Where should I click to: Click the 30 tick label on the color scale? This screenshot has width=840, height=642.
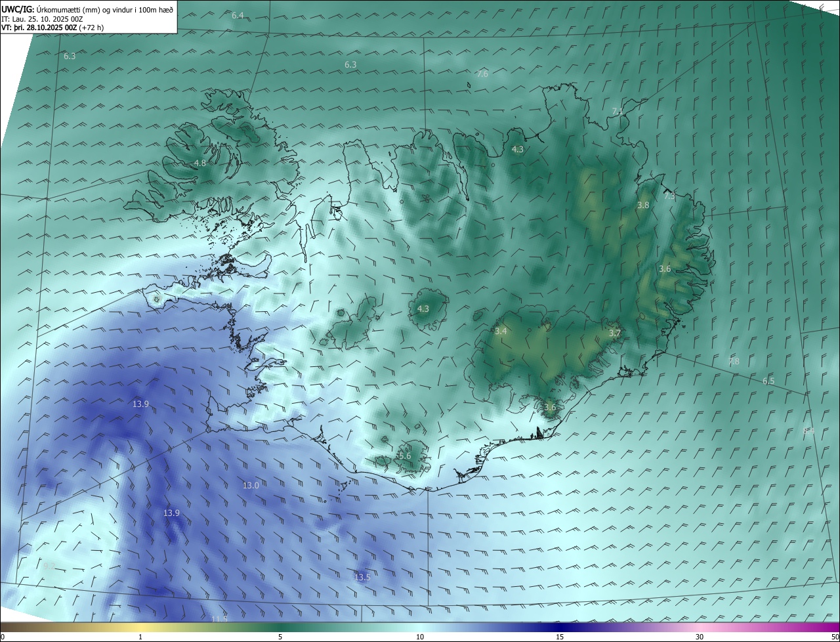700,637
